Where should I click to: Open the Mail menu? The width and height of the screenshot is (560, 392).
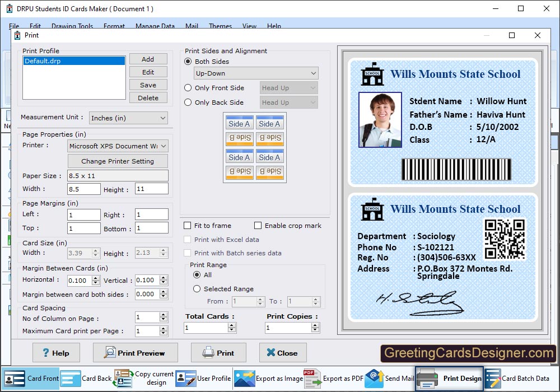tap(192, 26)
